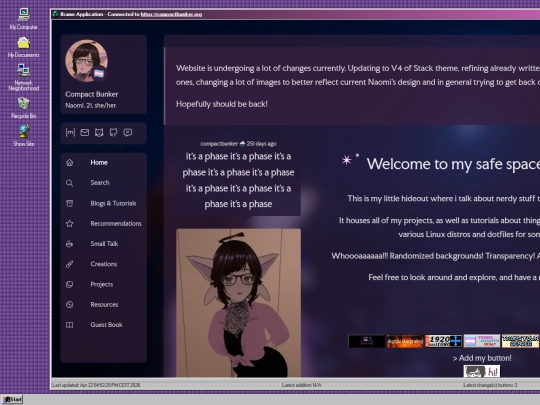Viewport: 540px width, 405px height.
Task: Open the My Computer desktop icon
Action: [23, 19]
